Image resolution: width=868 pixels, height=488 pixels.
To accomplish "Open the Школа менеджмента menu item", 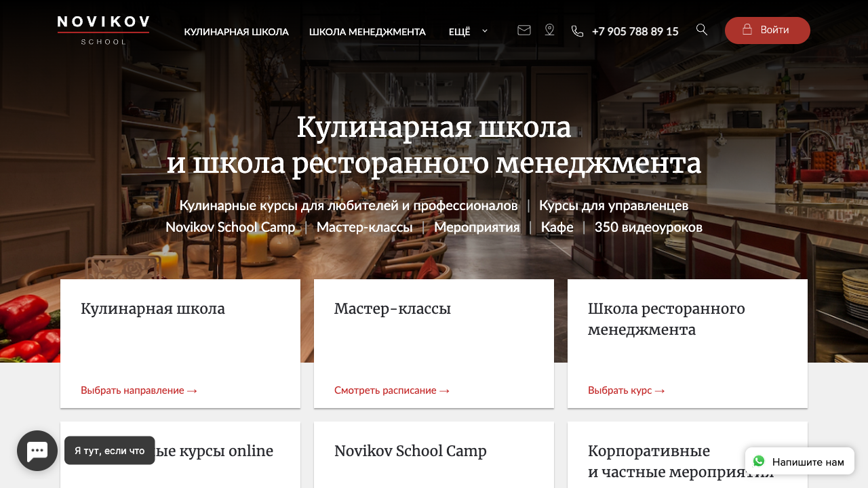I will point(368,31).
